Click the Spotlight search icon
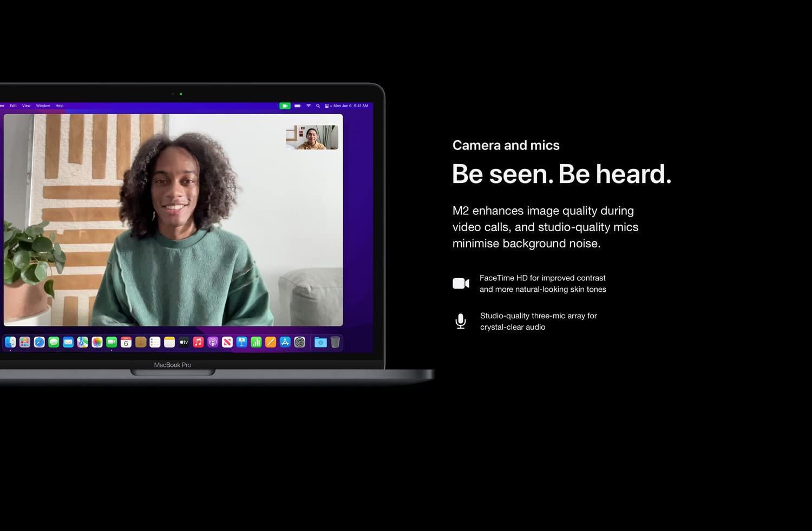The width and height of the screenshot is (812, 531). tap(318, 106)
